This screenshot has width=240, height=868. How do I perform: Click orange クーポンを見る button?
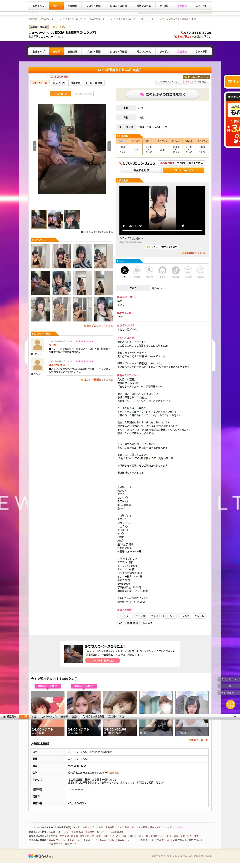pyautogui.click(x=184, y=171)
